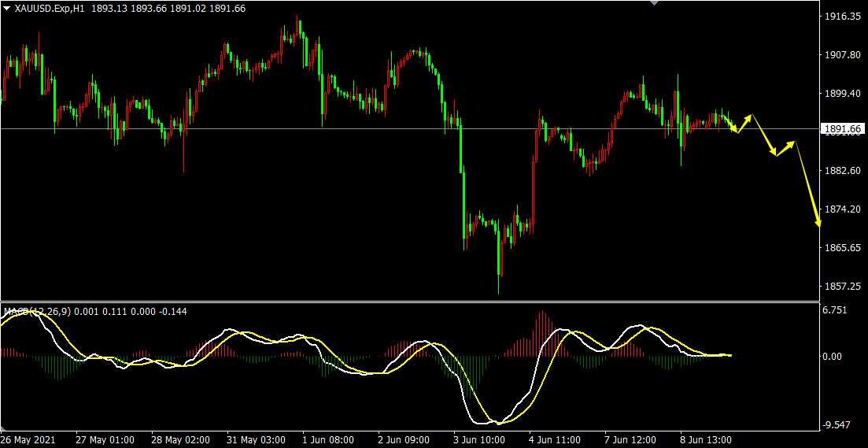Click the 26 May 2021 date label
This screenshot has height=448, width=868.
coord(28,439)
